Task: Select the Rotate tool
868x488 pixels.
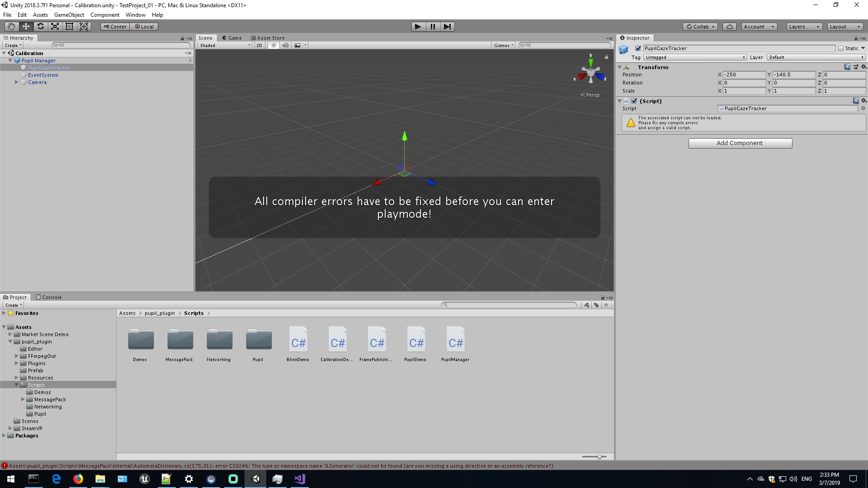Action: 40,27
